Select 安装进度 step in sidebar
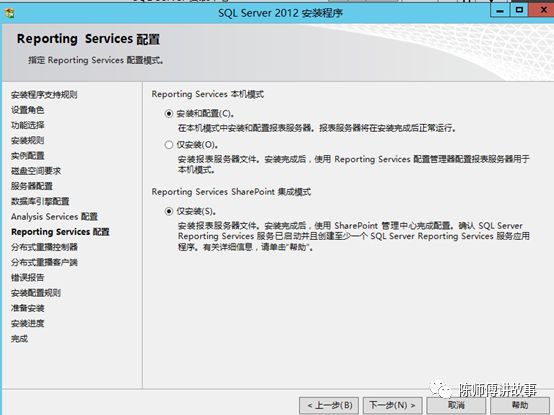Viewport: 554px width, 415px height. click(28, 323)
